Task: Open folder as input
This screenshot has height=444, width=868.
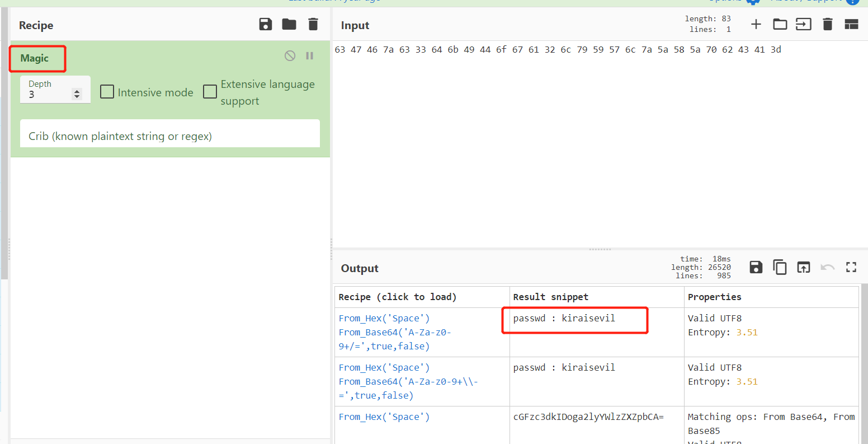Action: (x=780, y=24)
